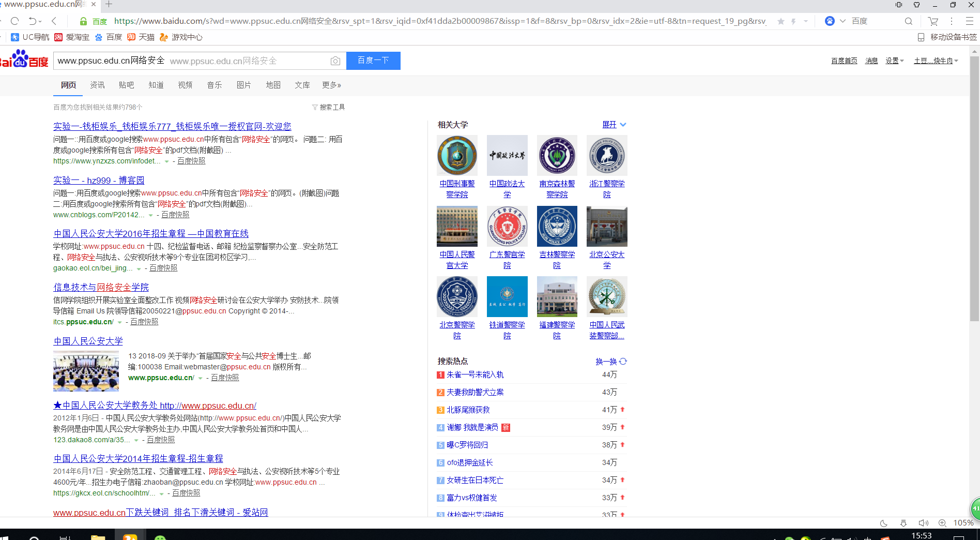Expand the 相关大学 list with 展开

click(x=614, y=125)
